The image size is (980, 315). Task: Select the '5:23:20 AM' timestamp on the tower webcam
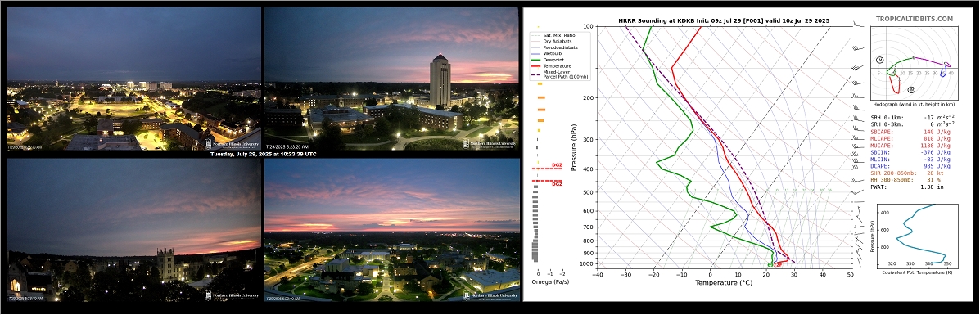[x=287, y=147]
